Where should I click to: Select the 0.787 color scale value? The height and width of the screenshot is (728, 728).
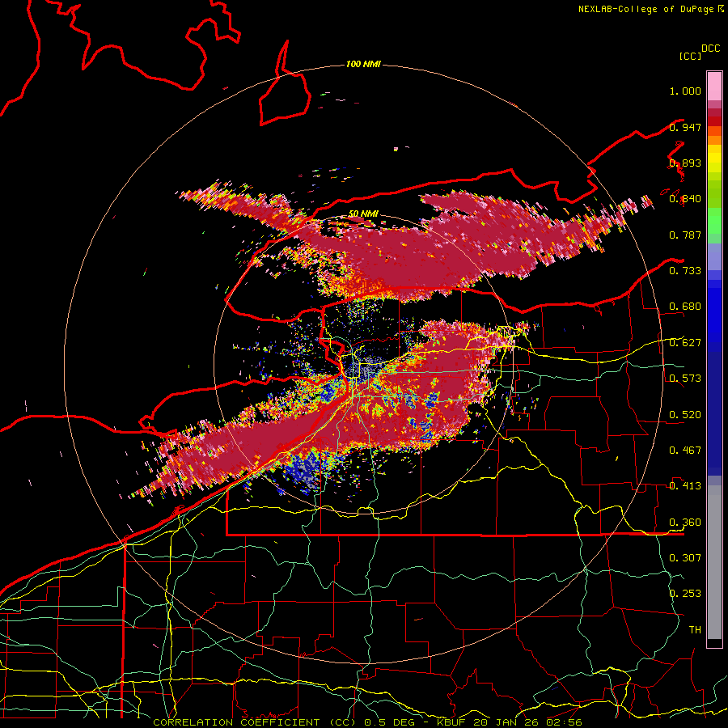pyautogui.click(x=685, y=235)
